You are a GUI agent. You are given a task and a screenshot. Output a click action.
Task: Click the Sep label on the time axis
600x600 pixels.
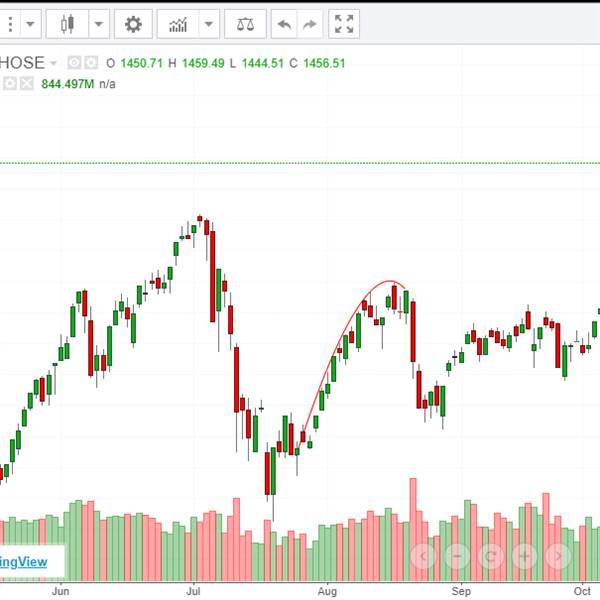[x=461, y=591]
